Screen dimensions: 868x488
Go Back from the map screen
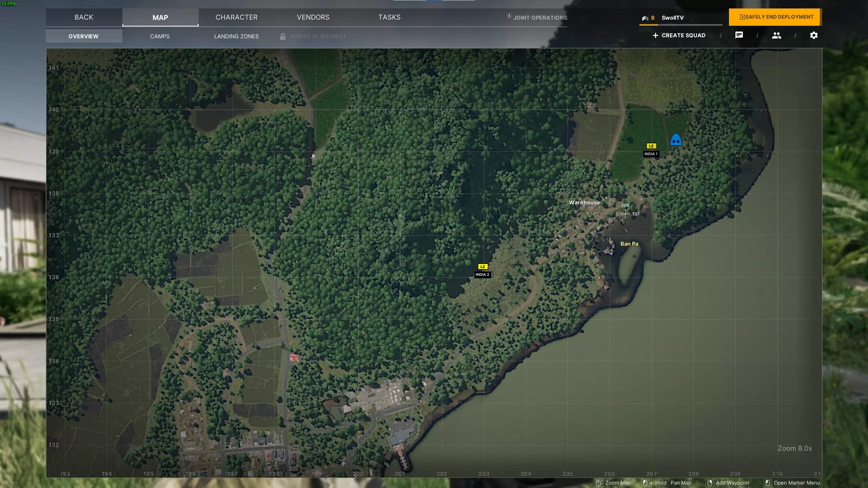point(84,17)
